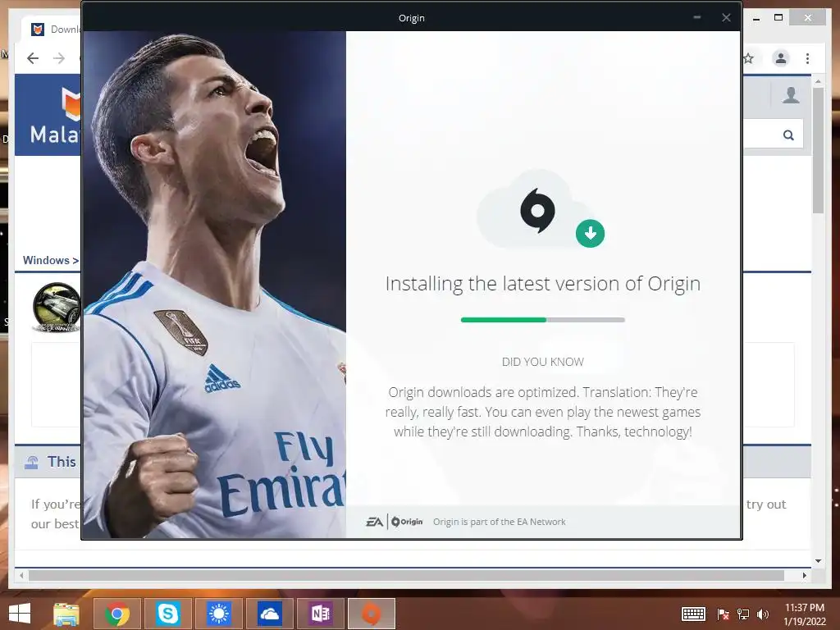Minimize the Chrome window
840x630 pixels.
coord(756,19)
